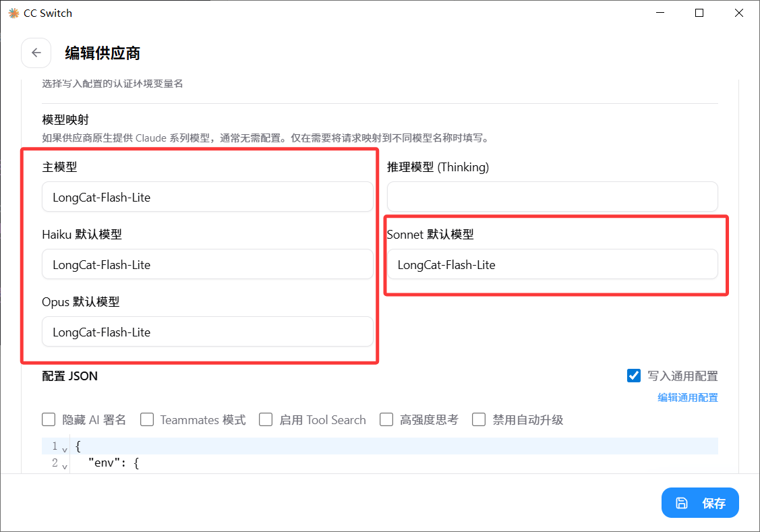
Task: Save the provider with 保存 button
Action: click(700, 503)
